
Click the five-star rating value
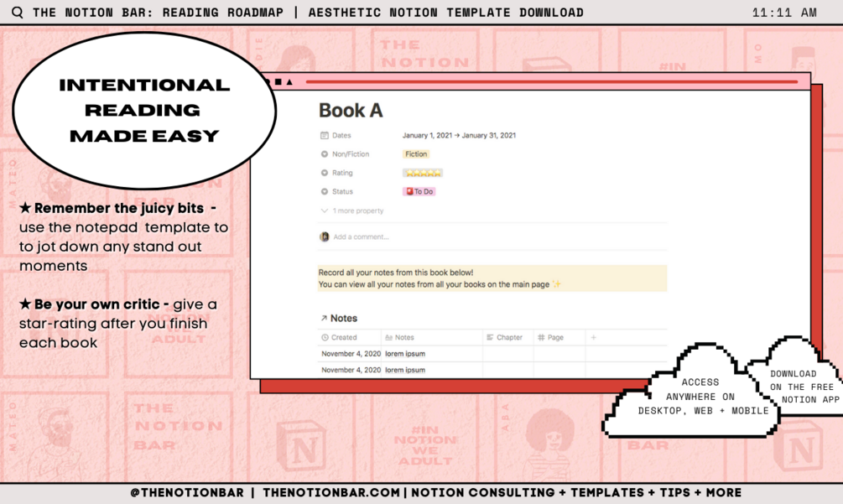423,173
